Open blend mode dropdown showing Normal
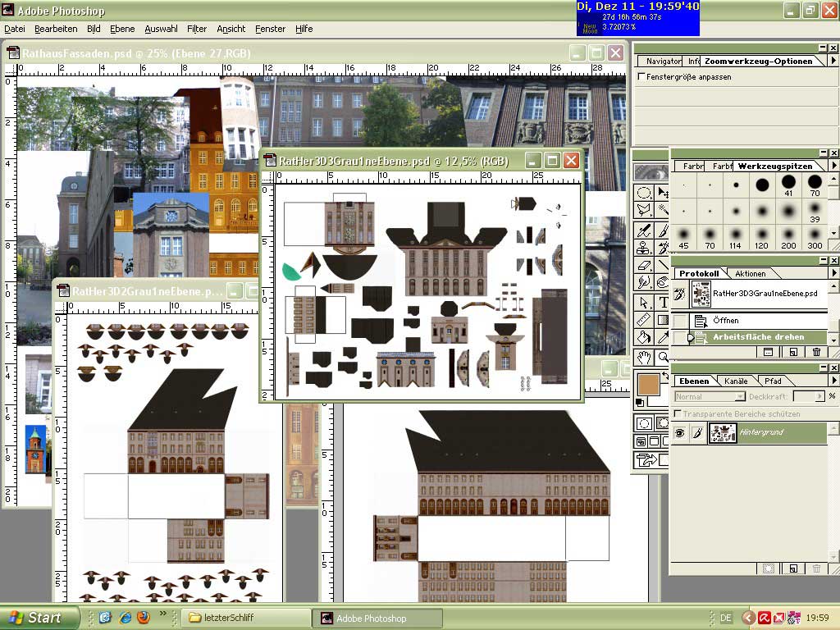This screenshot has height=630, width=840. click(710, 396)
